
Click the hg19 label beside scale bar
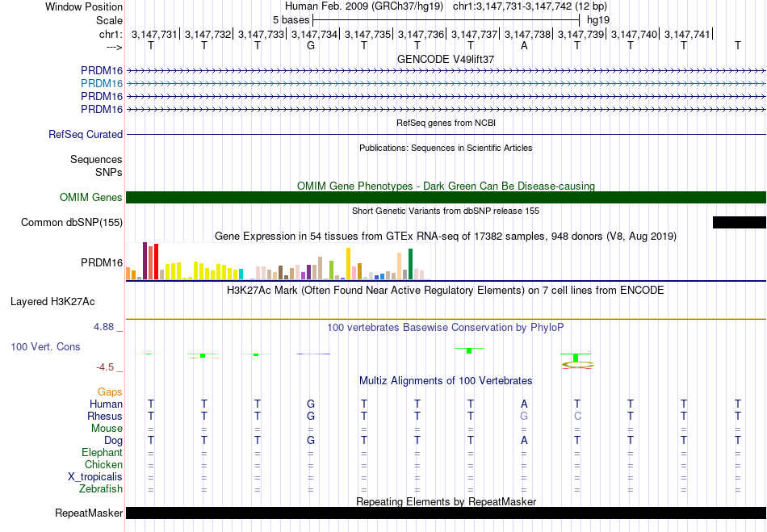[598, 20]
